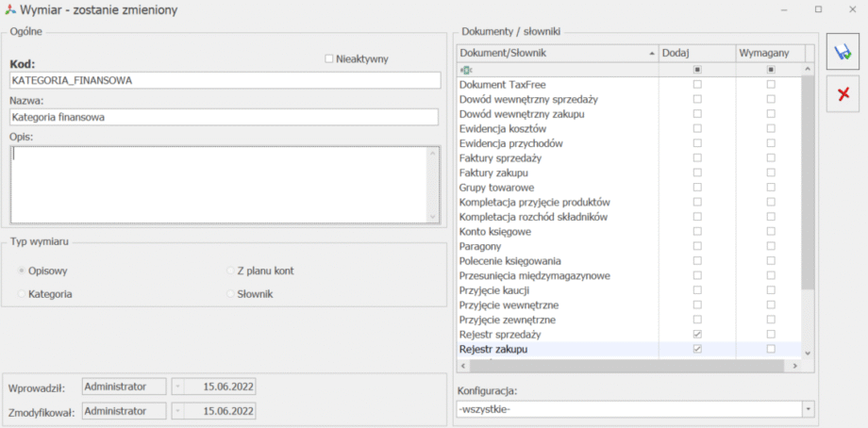Toggle the Nieaktywny checkbox
The image size is (868, 428).
click(329, 58)
